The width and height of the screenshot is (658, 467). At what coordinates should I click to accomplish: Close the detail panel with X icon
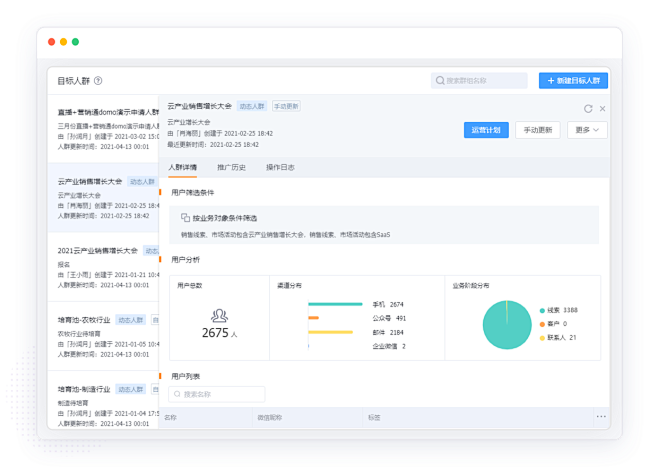(603, 108)
